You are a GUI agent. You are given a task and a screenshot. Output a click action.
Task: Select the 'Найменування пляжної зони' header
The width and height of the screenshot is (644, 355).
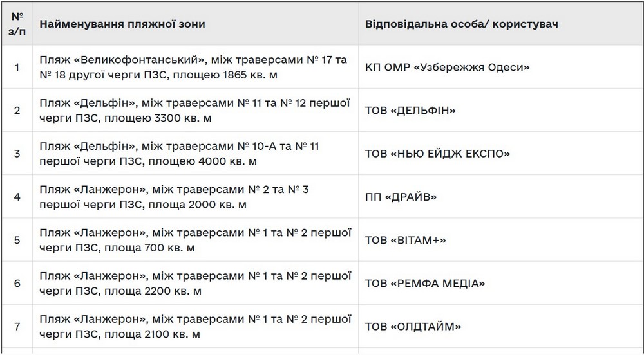pyautogui.click(x=196, y=23)
